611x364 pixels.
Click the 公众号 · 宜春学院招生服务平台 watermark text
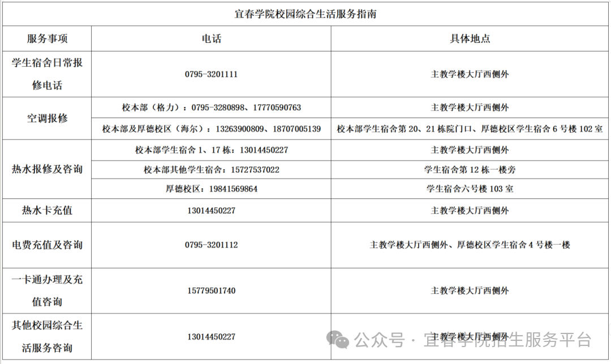pos(473,340)
